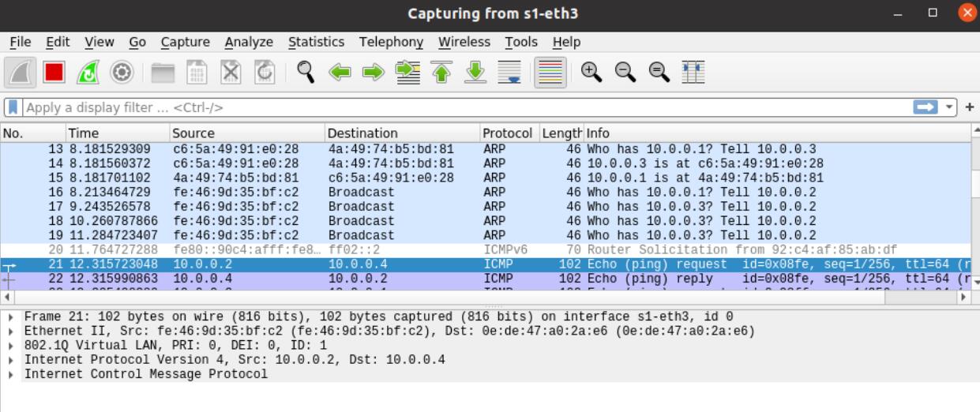Expand the Frame 21 details
Viewport: 980px width, 412px height.
pos(10,316)
